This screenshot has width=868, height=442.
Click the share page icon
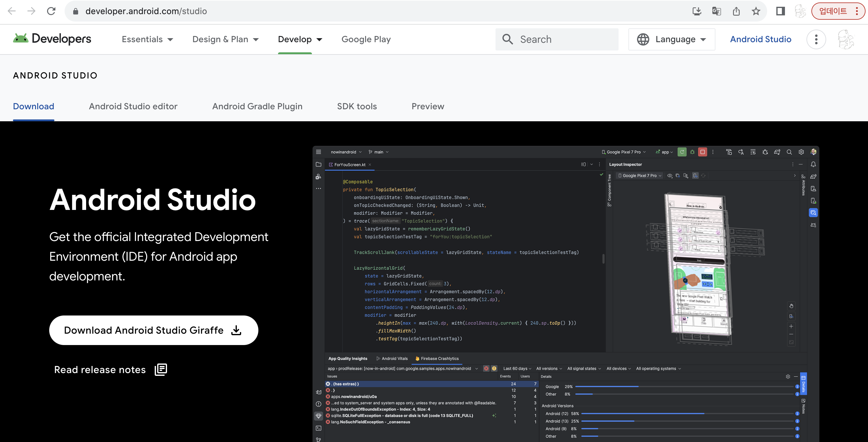pyautogui.click(x=736, y=11)
